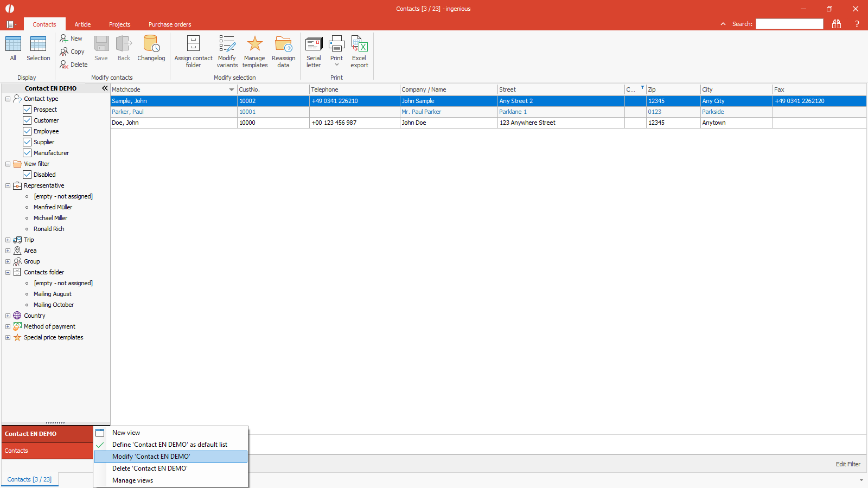Screen dimensions: 868x488
Task: Switch to the Purchase orders tab
Action: pyautogui.click(x=170, y=24)
